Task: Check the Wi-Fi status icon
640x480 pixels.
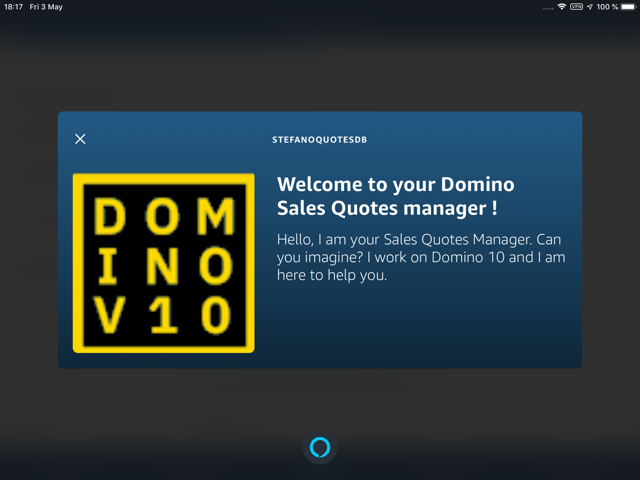Action: pyautogui.click(x=562, y=7)
